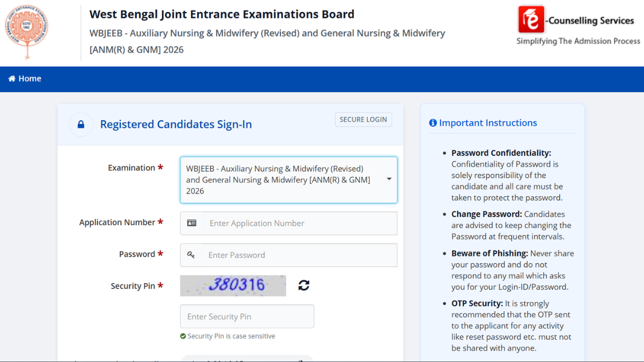Image resolution: width=644 pixels, height=362 pixels.
Task: Click into the Enter Security Pin box
Action: point(247,316)
